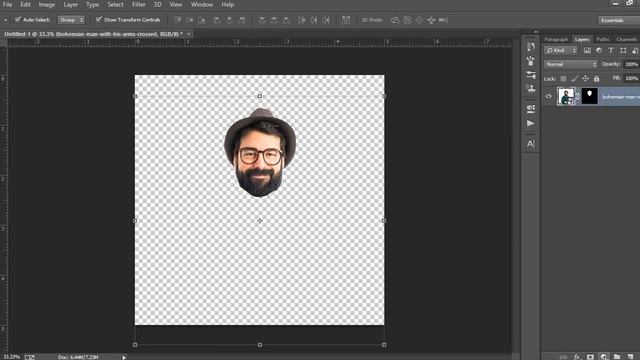Add a layer style with fx icon
The height and width of the screenshot is (360, 640).
click(x=577, y=357)
